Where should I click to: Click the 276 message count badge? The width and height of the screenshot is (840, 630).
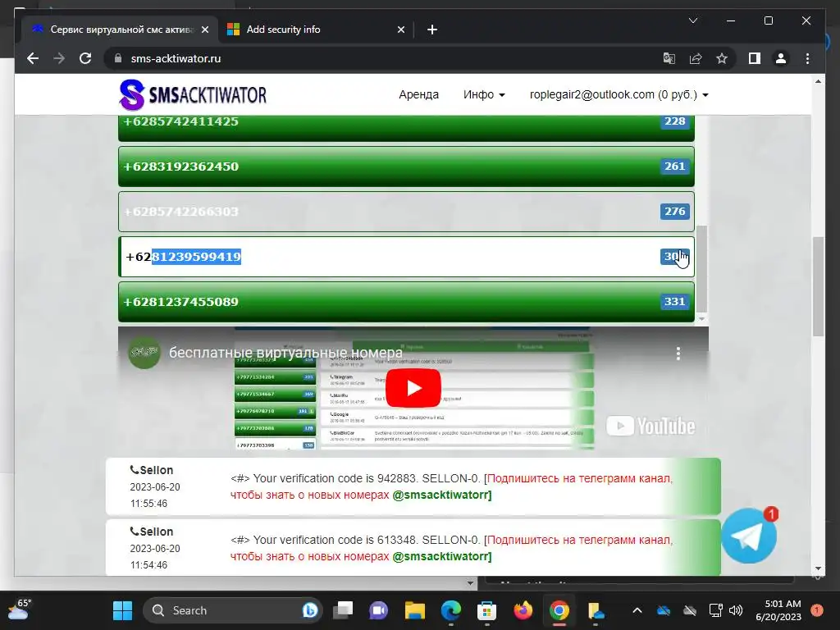(674, 211)
